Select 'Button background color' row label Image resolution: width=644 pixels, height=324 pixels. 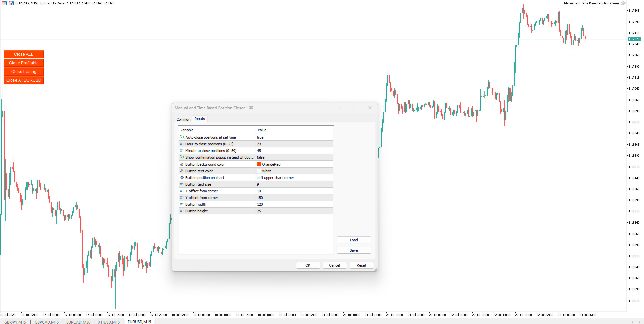click(x=205, y=164)
